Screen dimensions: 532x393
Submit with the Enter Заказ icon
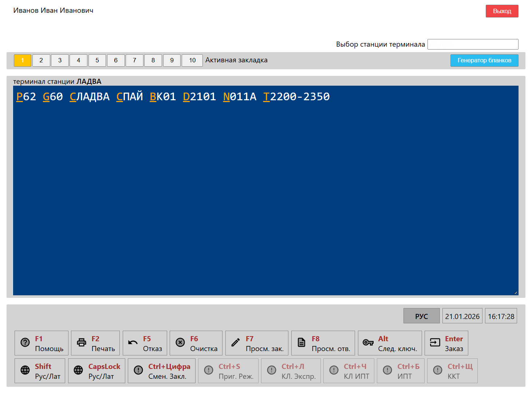pyautogui.click(x=435, y=343)
